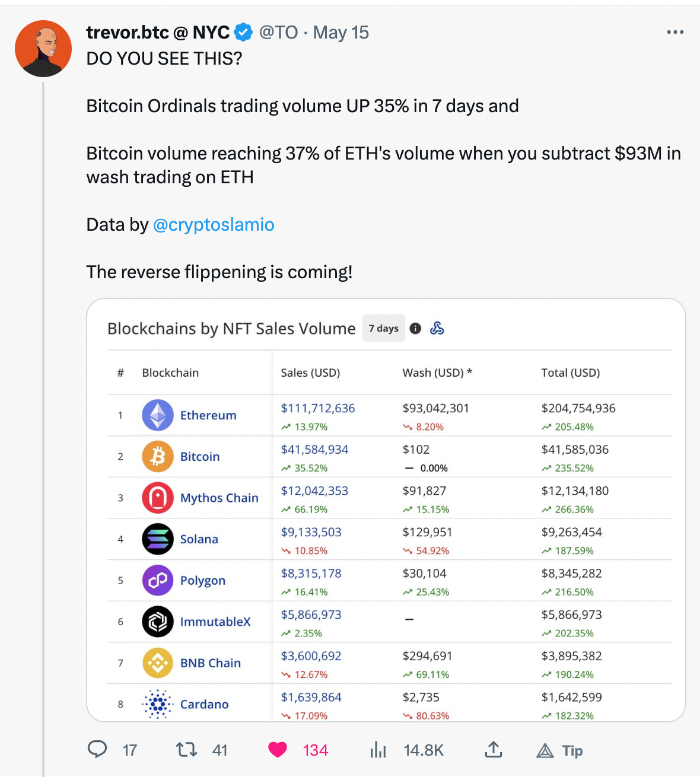Click the @TO handle

278,32
